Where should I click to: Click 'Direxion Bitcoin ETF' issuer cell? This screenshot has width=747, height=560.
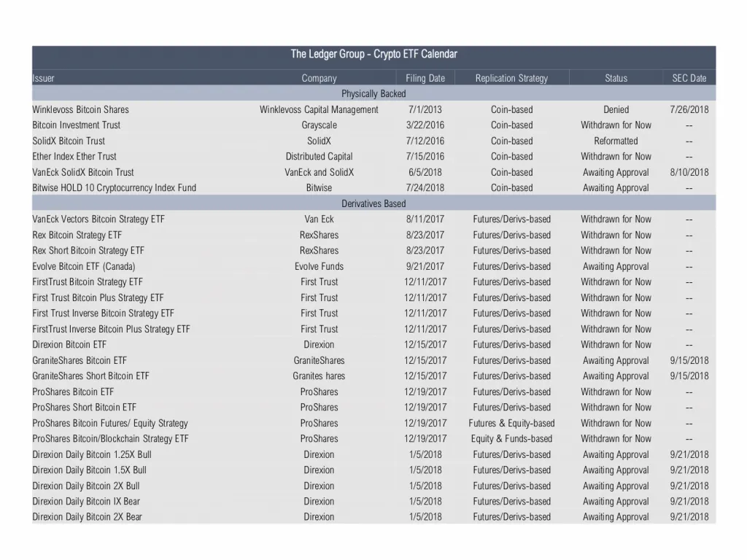point(69,345)
